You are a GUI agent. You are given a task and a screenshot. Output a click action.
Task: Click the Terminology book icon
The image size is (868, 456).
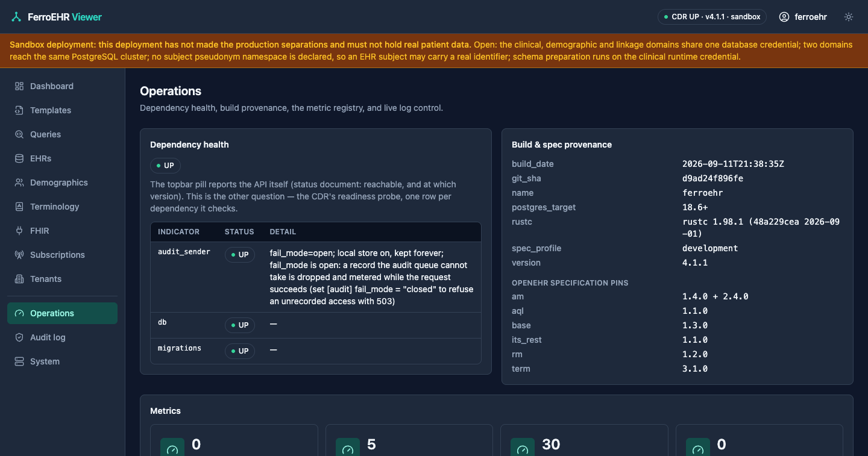pyautogui.click(x=19, y=207)
